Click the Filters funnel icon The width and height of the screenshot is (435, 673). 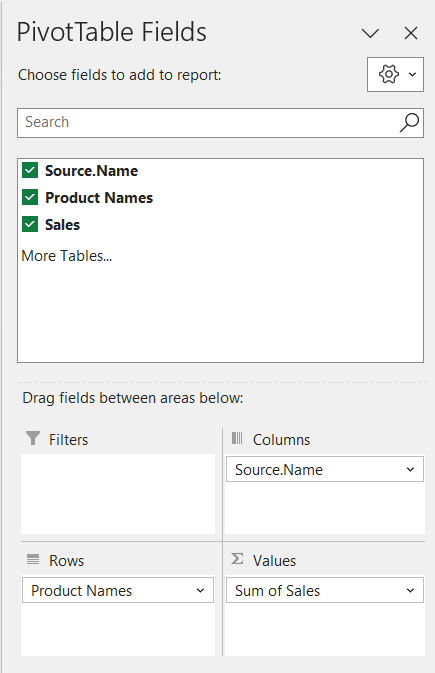pyautogui.click(x=33, y=439)
